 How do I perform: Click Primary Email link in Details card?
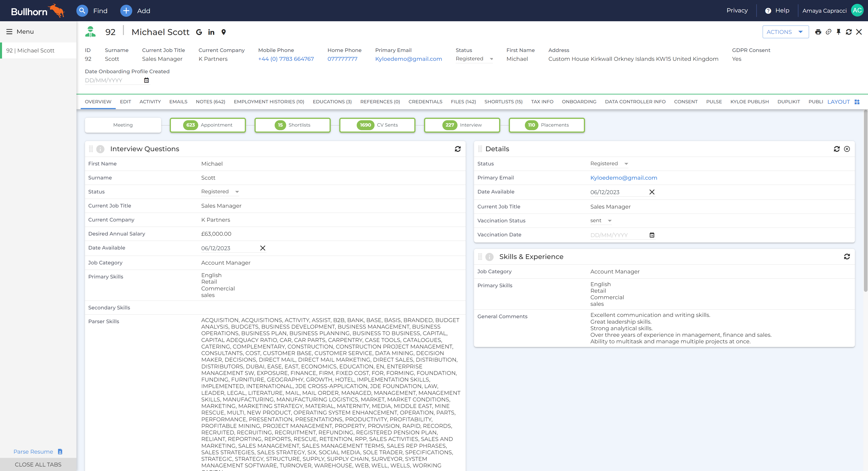click(x=623, y=178)
